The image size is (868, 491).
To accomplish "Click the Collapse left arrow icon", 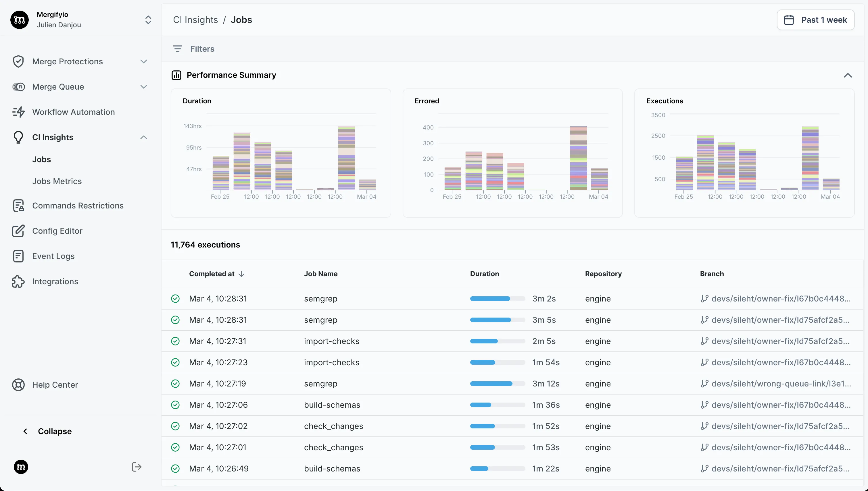I will click(x=25, y=431).
